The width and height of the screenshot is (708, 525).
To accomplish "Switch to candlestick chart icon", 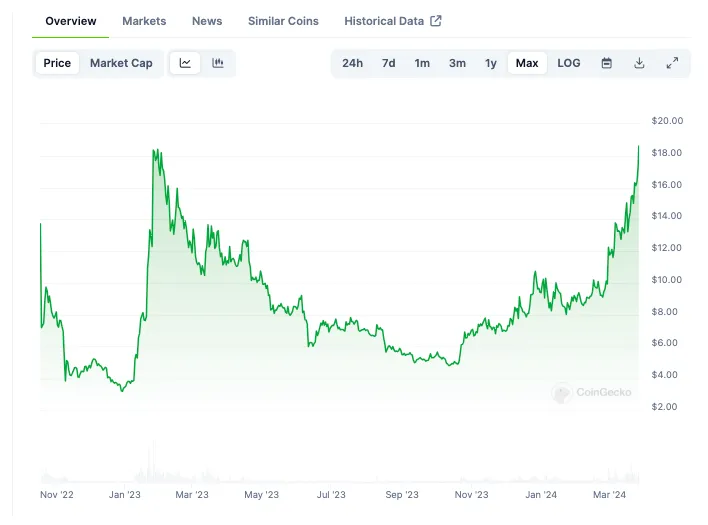I will (218, 63).
